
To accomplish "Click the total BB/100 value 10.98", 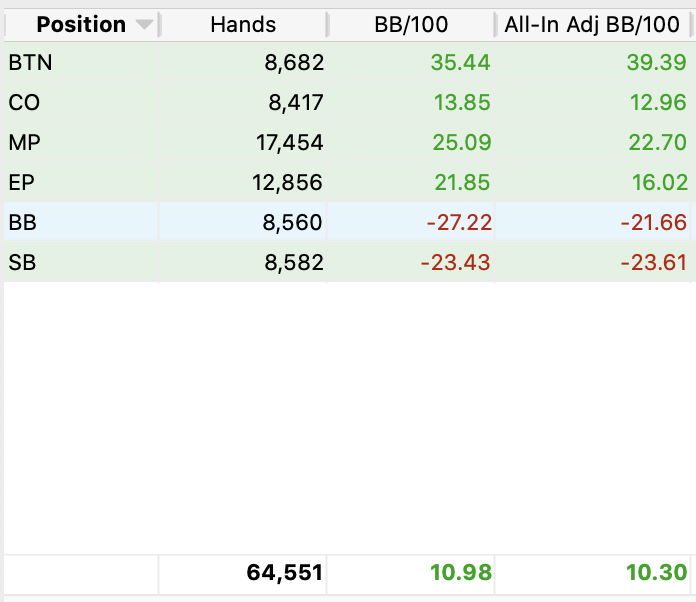I will 461,573.
